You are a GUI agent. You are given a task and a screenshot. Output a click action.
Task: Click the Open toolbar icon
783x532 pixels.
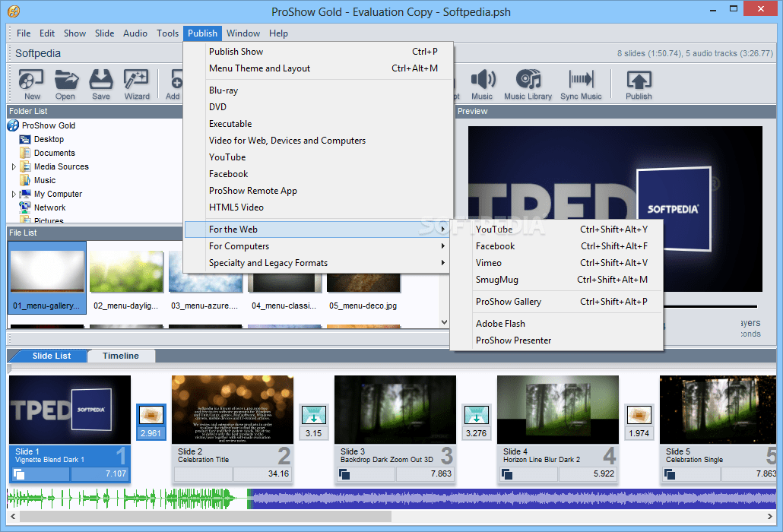coord(65,84)
